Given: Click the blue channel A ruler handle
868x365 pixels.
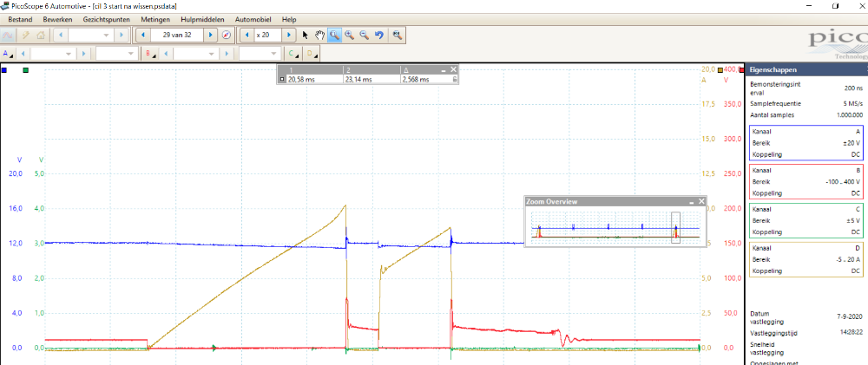Looking at the screenshot, I should coord(5,69).
